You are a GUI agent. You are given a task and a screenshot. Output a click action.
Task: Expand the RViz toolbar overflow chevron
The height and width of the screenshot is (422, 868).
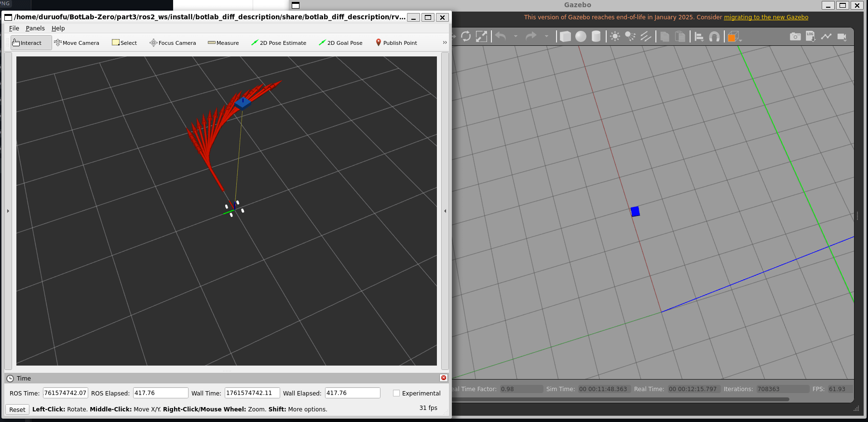(x=445, y=43)
